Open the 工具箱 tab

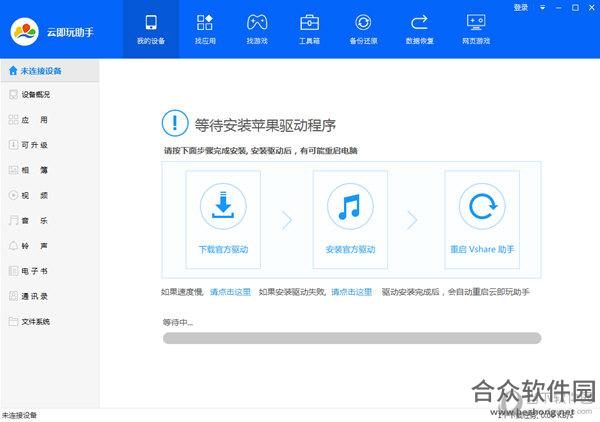tap(309, 29)
